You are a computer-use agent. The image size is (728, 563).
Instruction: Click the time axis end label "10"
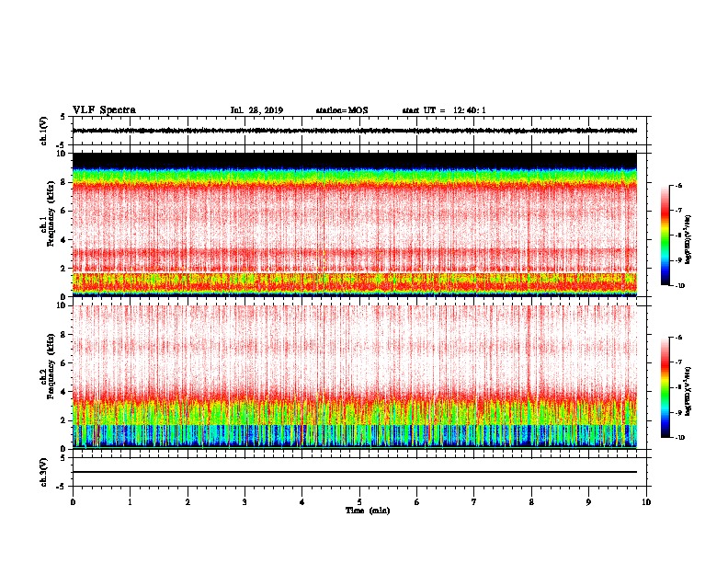click(646, 502)
